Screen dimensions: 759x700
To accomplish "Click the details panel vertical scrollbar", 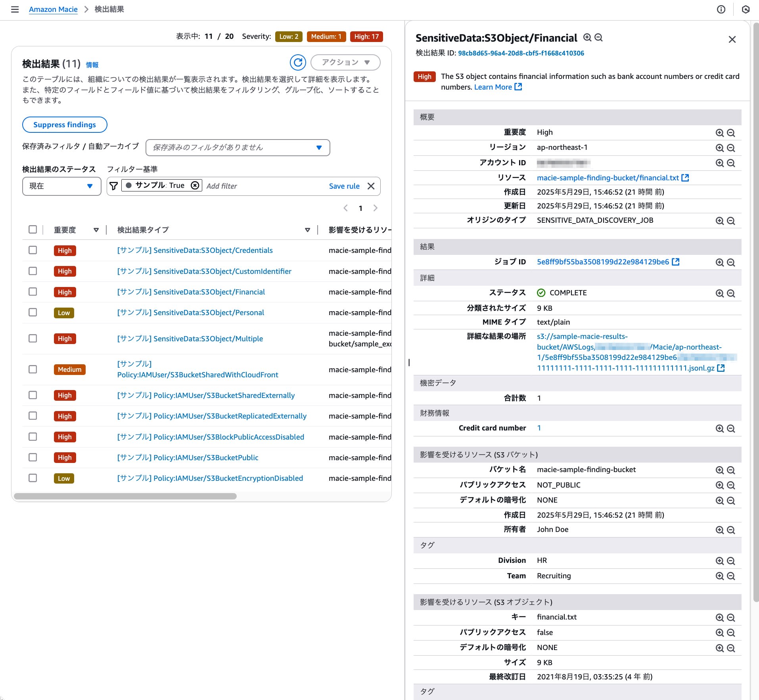I will pos(755,313).
